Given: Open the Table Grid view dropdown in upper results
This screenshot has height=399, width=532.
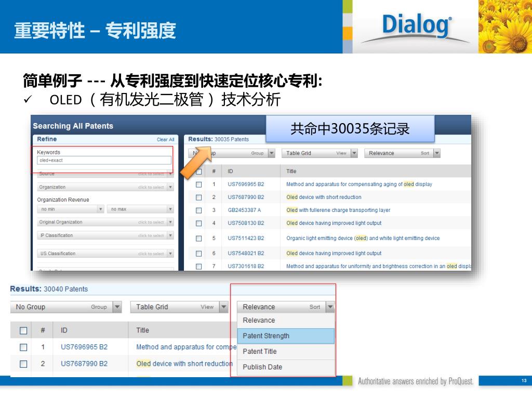Looking at the screenshot, I should [x=320, y=153].
